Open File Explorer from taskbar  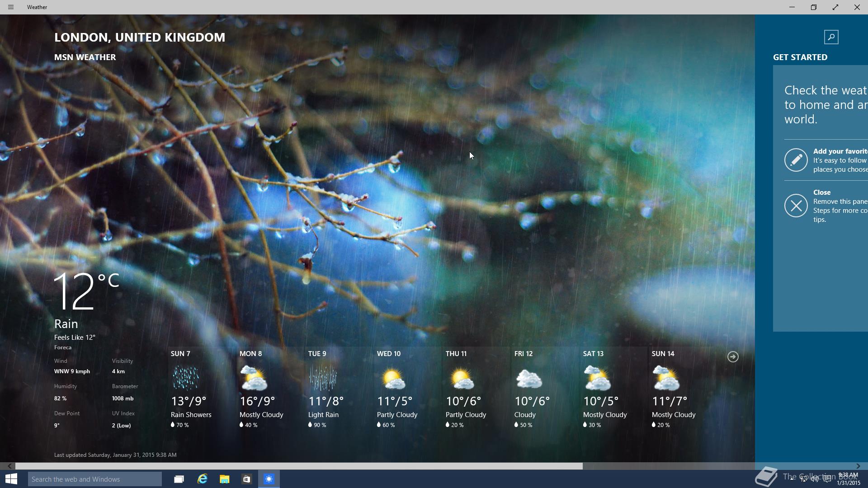click(225, 479)
